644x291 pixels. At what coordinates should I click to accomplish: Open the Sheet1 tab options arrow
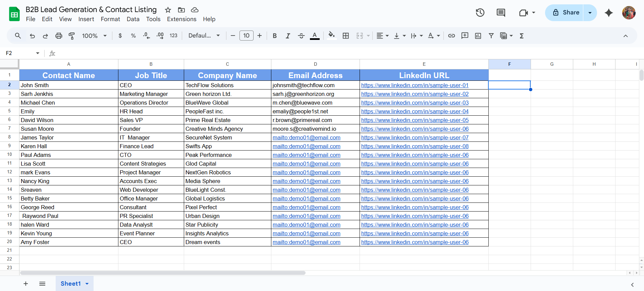[x=87, y=284]
